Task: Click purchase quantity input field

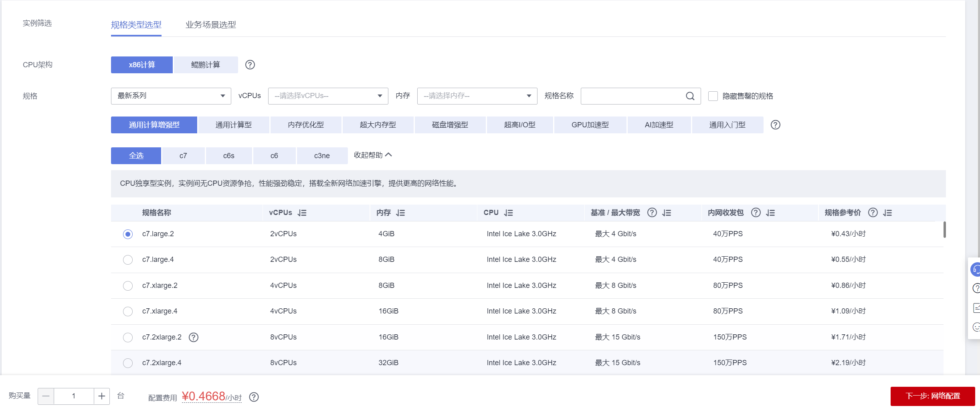Action: coord(74,396)
